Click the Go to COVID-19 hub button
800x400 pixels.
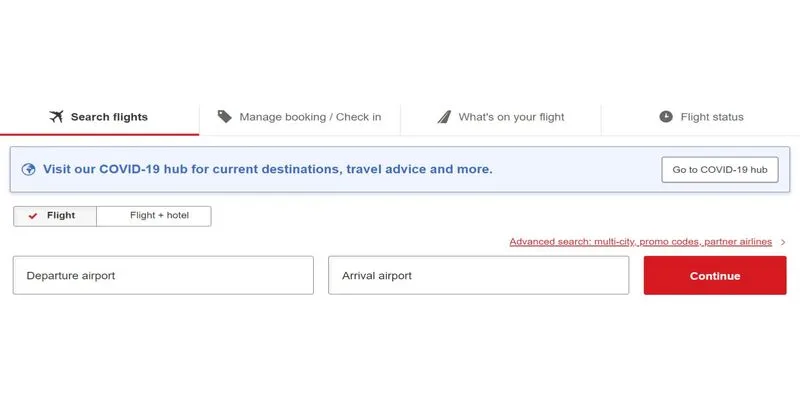click(720, 170)
